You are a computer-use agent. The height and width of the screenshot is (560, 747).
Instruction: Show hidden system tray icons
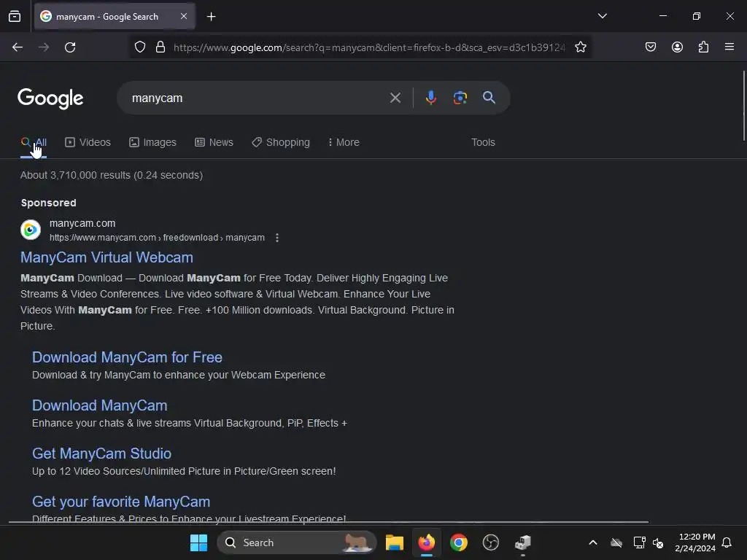click(x=592, y=542)
